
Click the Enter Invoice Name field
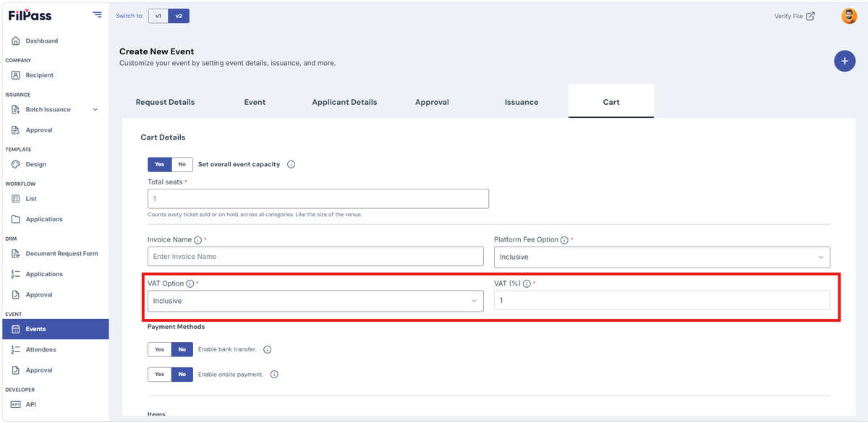[x=315, y=257]
